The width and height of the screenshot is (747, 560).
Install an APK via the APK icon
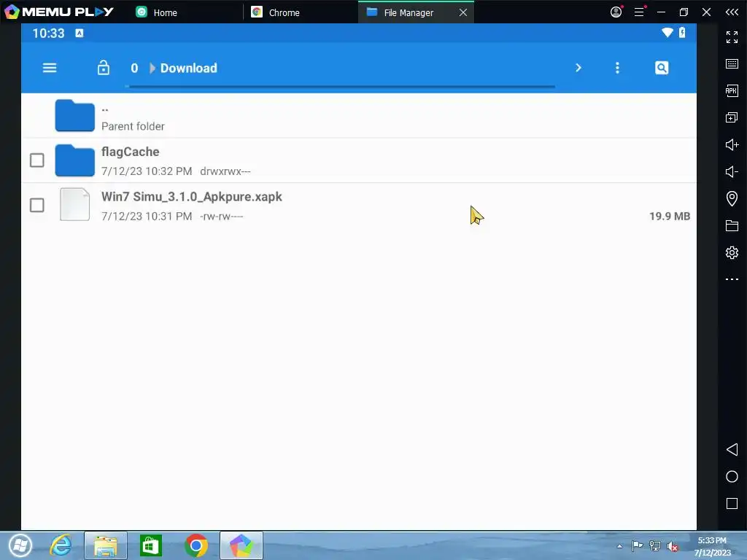tap(732, 90)
